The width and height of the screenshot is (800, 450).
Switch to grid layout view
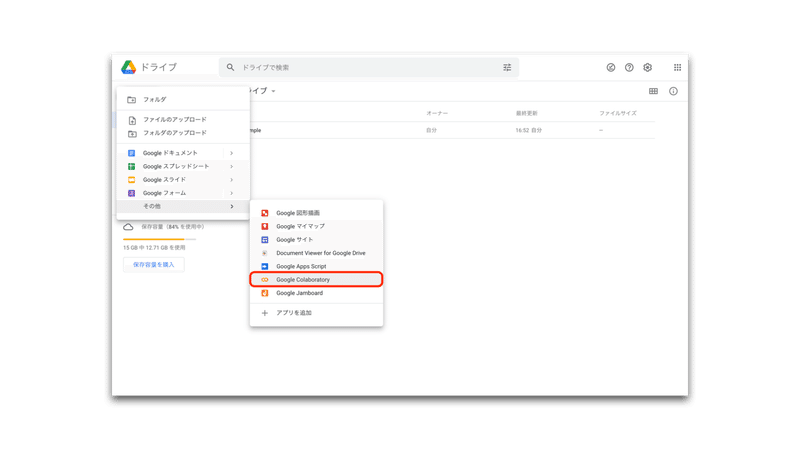click(x=653, y=91)
